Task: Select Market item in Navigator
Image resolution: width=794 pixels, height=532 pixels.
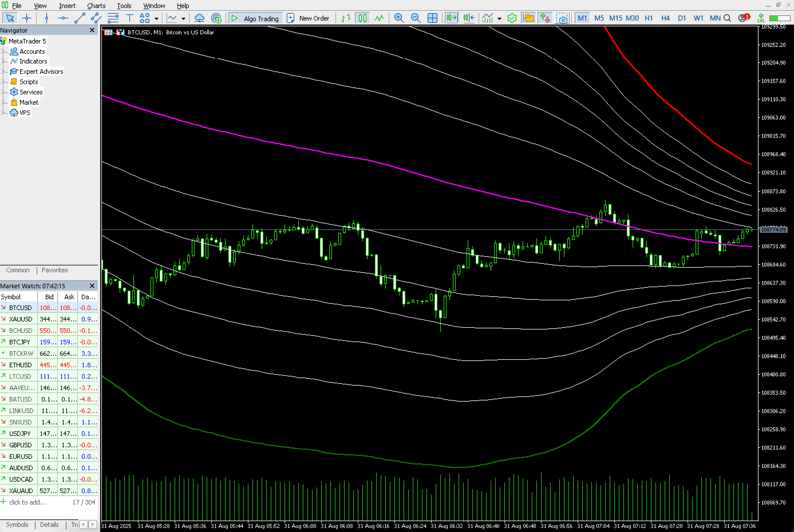Action: (x=29, y=102)
